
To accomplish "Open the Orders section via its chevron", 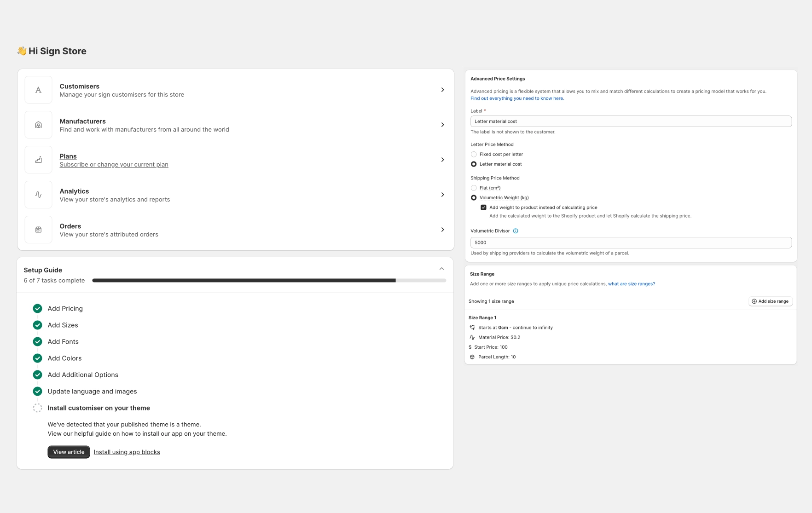I will pos(442,229).
